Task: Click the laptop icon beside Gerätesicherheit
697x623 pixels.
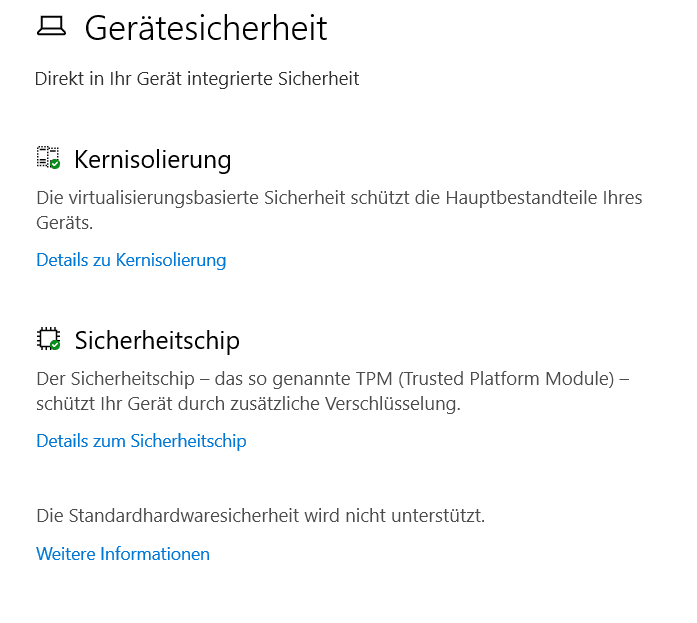Action: pos(51,28)
